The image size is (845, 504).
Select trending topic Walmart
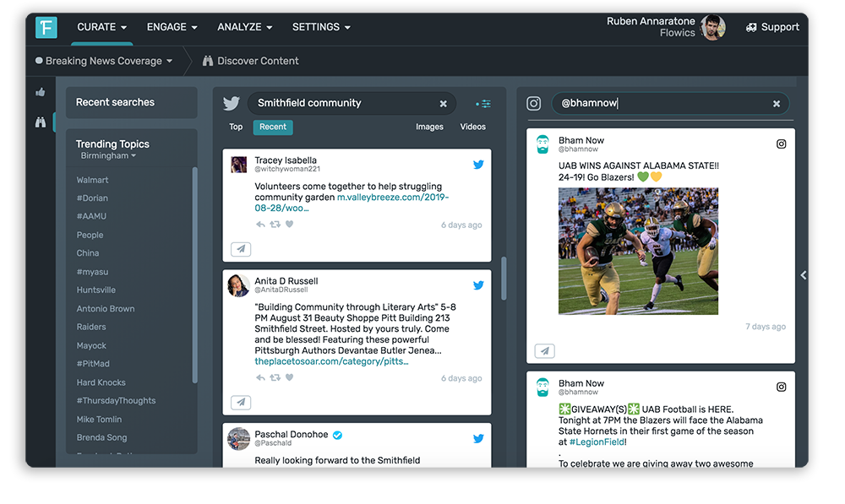tap(92, 180)
